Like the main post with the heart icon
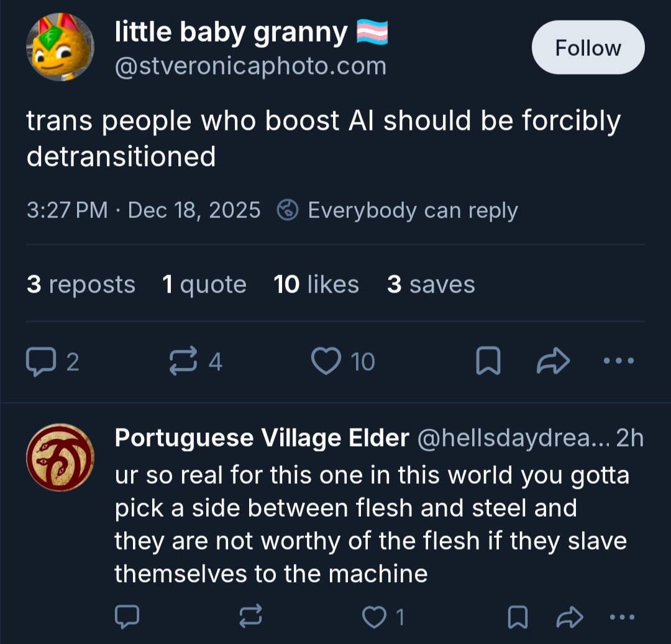 click(326, 361)
